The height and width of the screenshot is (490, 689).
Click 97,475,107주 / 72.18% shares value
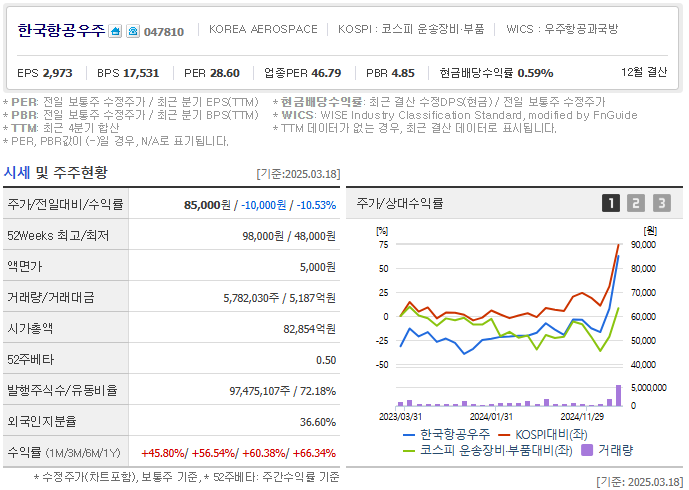pos(283,391)
